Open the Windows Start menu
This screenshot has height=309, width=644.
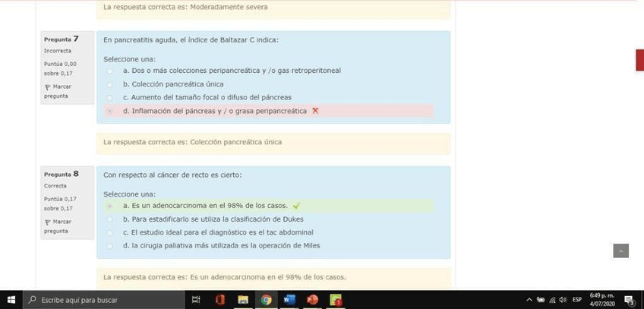click(11, 300)
